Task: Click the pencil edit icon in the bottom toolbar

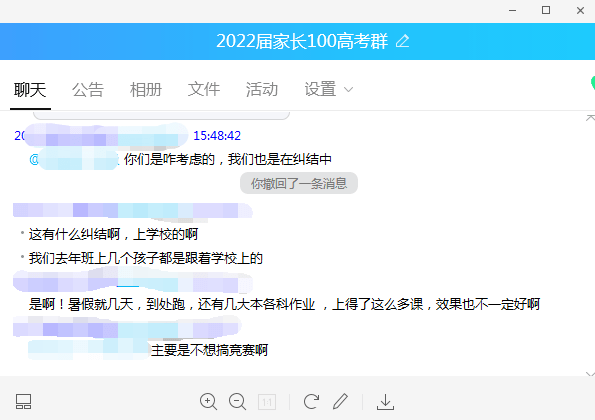Action: point(340,401)
